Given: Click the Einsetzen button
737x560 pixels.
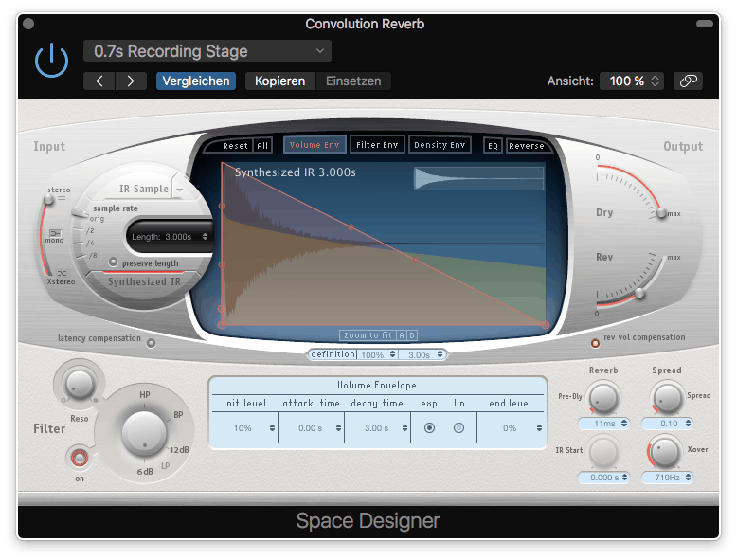Looking at the screenshot, I should (x=353, y=81).
